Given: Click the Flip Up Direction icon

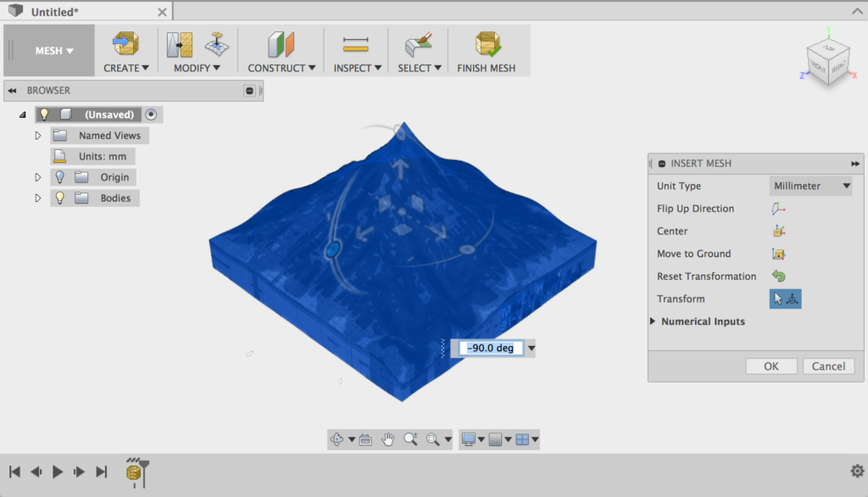Looking at the screenshot, I should coord(779,209).
